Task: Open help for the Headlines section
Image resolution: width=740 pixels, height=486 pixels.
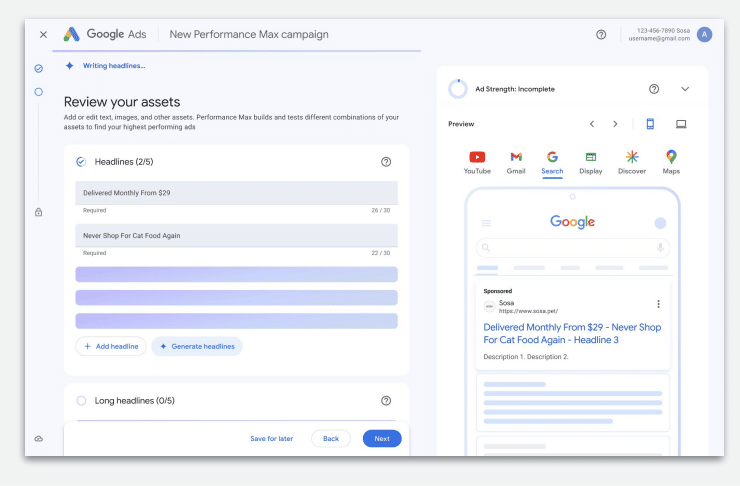Action: [x=386, y=162]
